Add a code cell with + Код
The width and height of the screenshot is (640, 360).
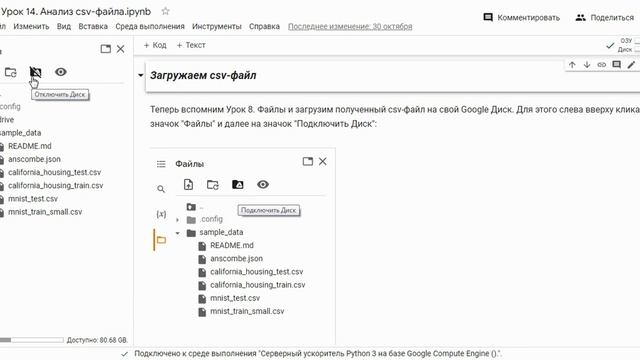[155, 45]
